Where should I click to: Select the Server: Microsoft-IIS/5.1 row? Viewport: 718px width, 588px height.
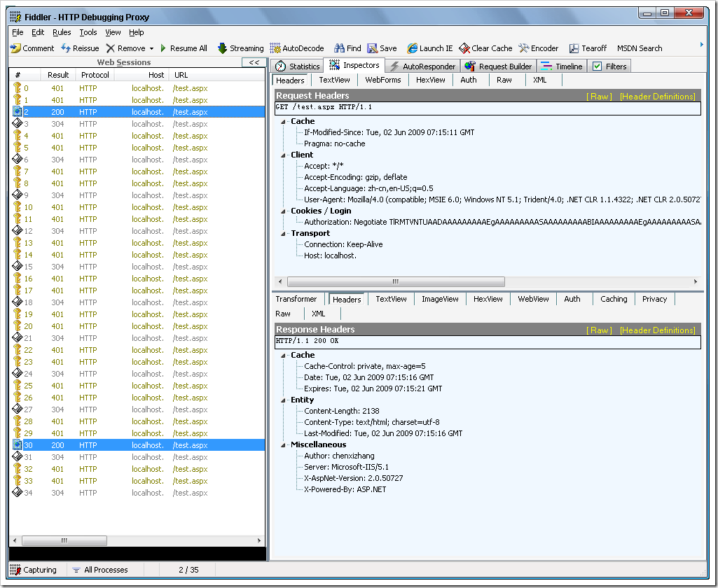click(x=346, y=467)
